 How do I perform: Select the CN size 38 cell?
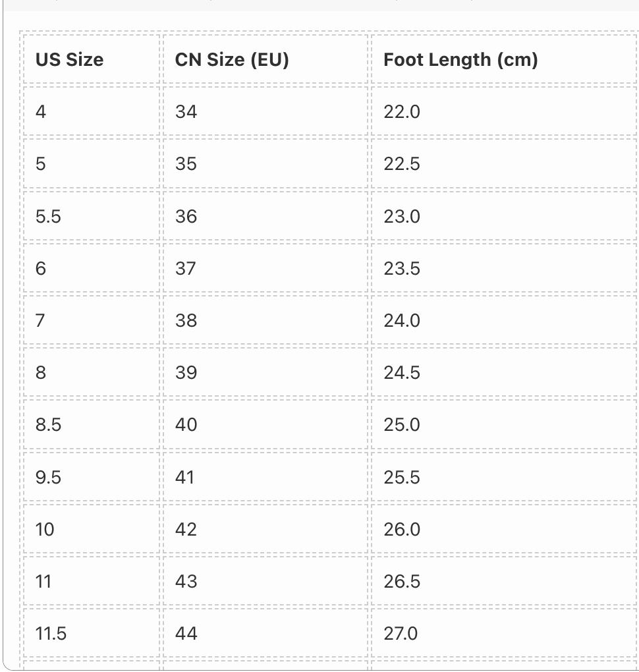[265, 320]
